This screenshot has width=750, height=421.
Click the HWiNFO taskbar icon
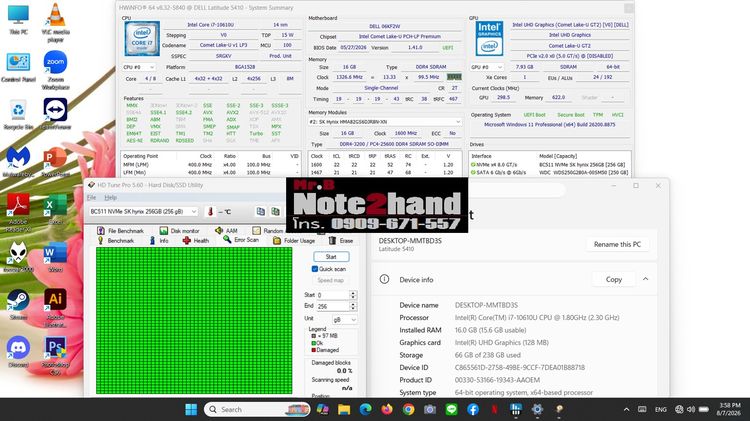(516, 410)
